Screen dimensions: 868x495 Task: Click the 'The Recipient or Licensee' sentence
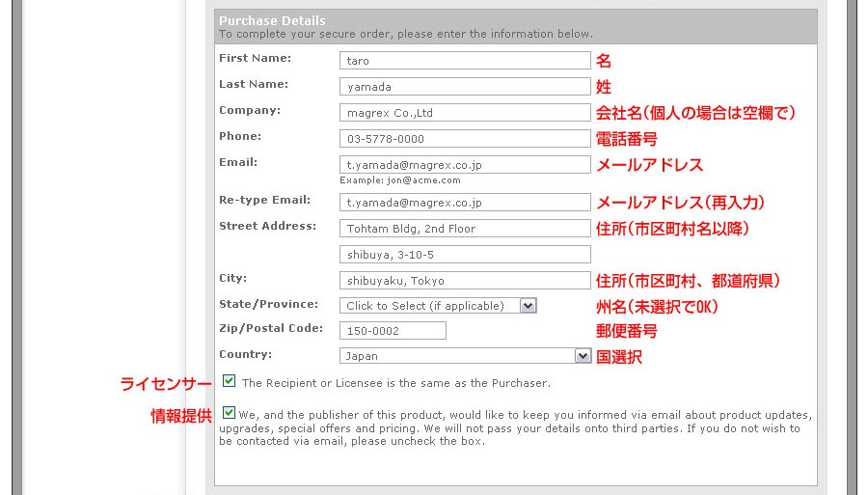395,383
